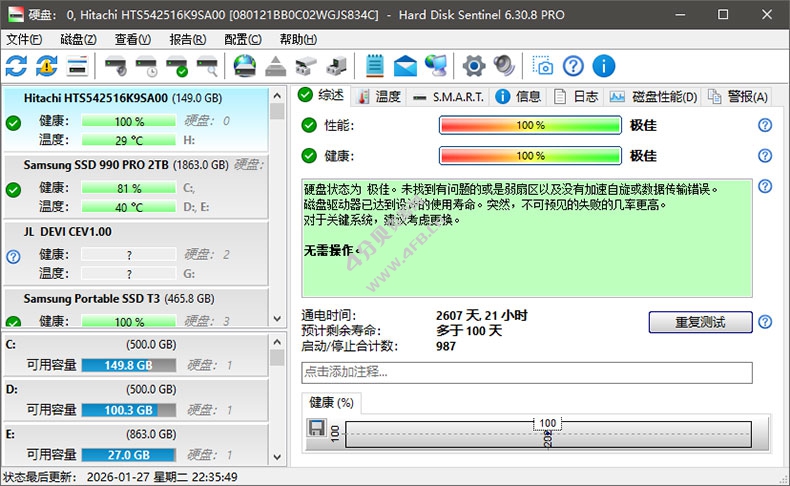The height and width of the screenshot is (486, 790).
Task: Switch to the 综述 tab
Action: click(321, 95)
